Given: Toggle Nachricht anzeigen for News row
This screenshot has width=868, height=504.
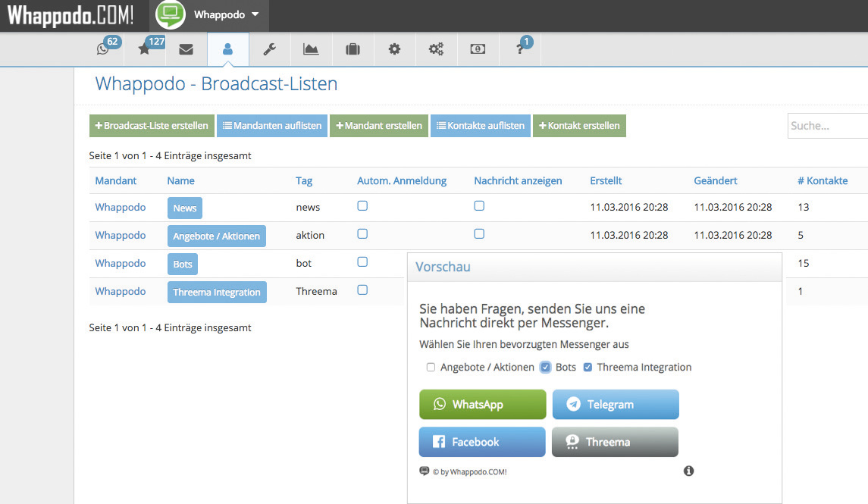Looking at the screenshot, I should point(479,206).
